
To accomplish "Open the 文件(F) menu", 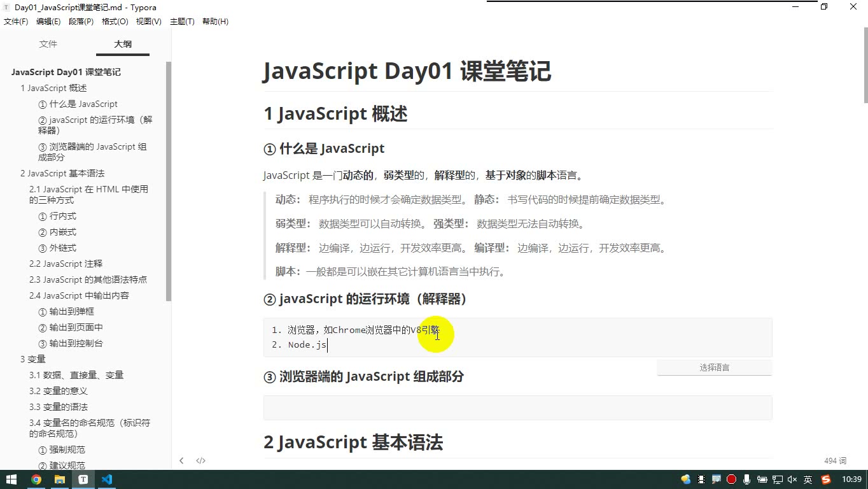I will [16, 22].
